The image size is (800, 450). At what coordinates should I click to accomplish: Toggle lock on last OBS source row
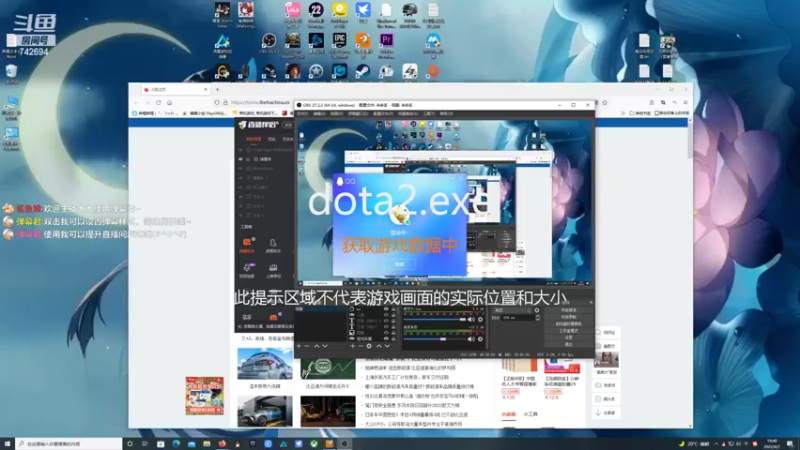(393, 338)
